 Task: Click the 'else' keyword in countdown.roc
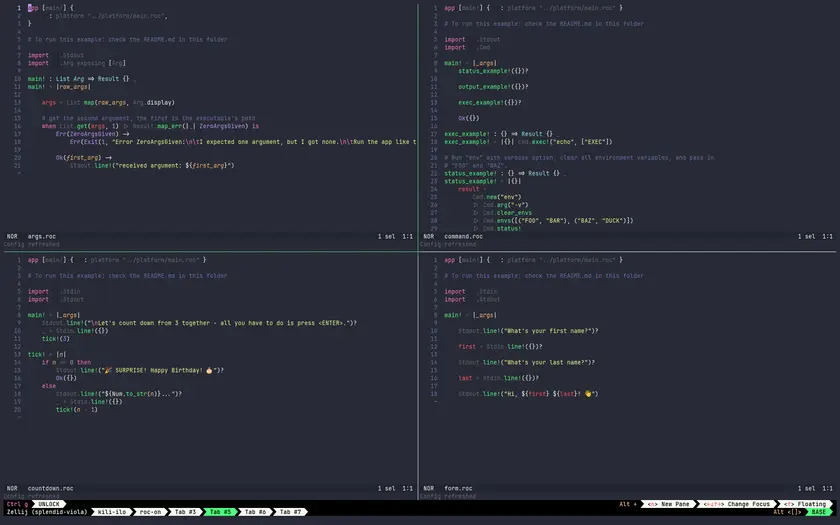click(x=49, y=386)
